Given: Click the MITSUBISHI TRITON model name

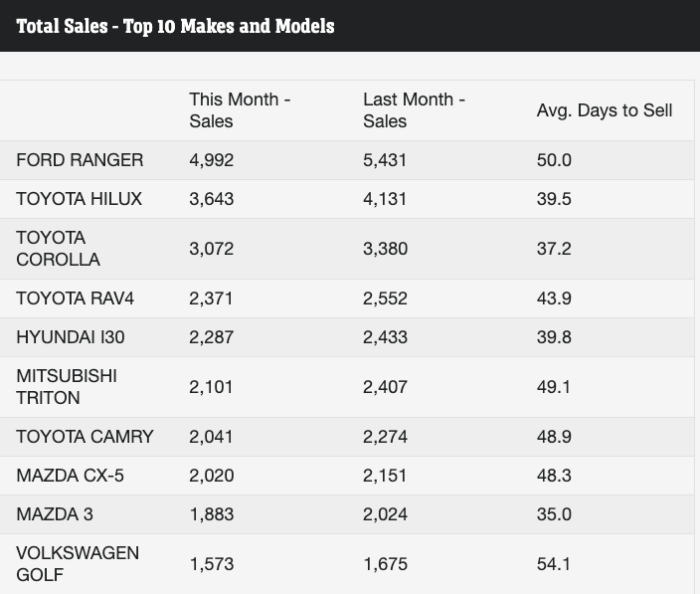Looking at the screenshot, I should (66, 387).
